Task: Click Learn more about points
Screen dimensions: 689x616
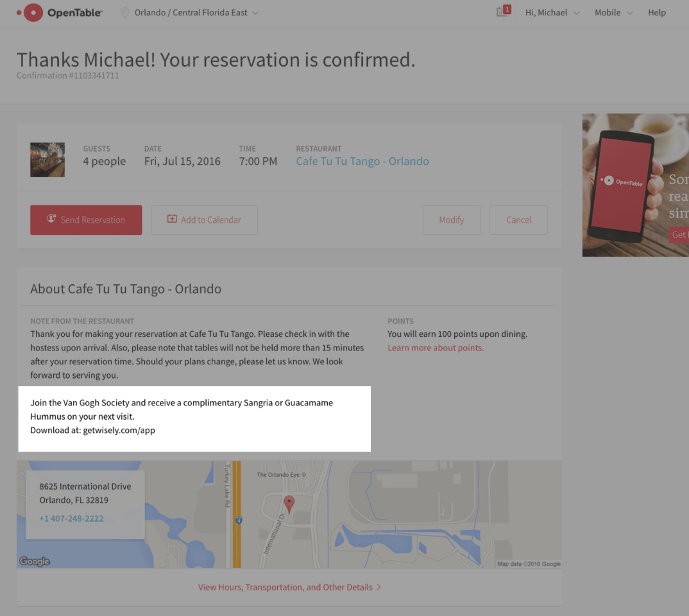Action: tap(435, 347)
